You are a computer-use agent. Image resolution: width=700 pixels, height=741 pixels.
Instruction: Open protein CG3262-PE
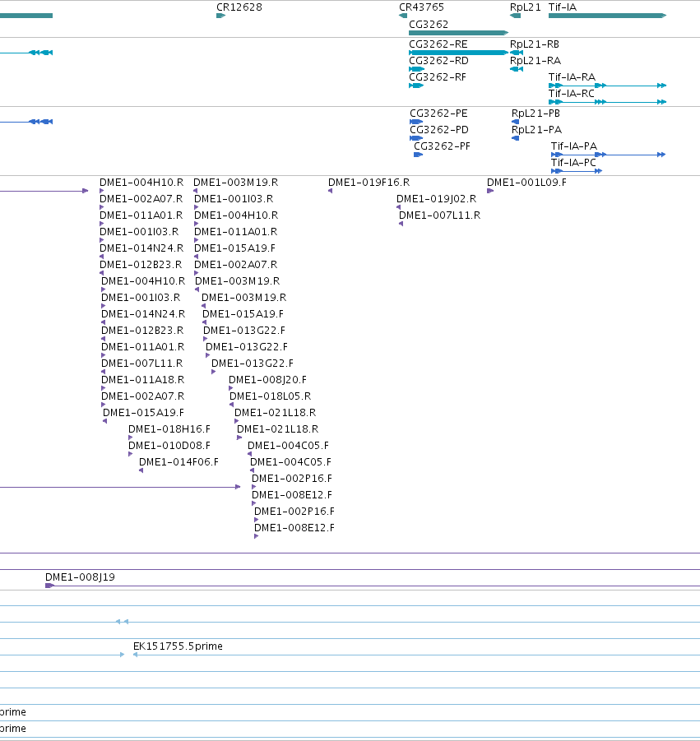pos(416,122)
